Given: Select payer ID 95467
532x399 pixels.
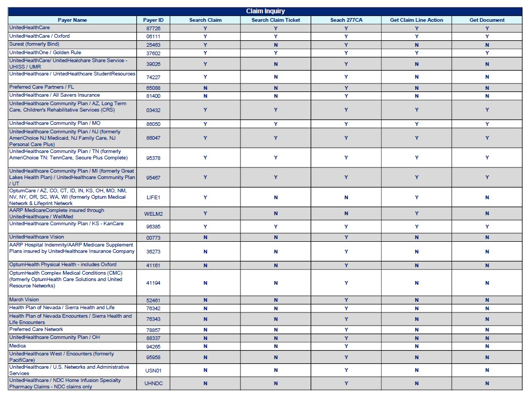Looking at the screenshot, I should coord(153,178).
